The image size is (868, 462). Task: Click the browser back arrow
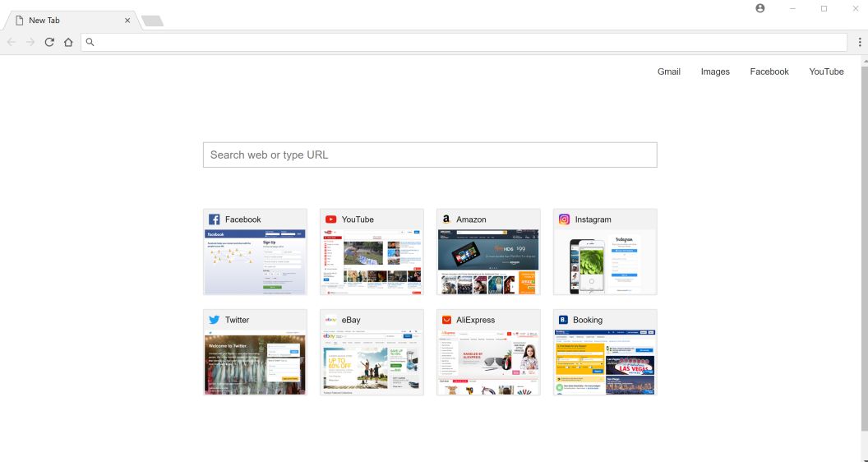tap(11, 42)
